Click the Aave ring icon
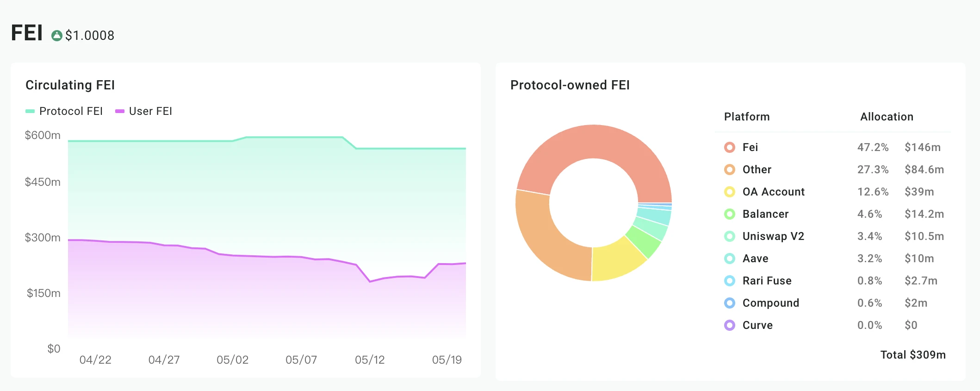Viewport: 980px width, 391px height. pyautogui.click(x=730, y=259)
